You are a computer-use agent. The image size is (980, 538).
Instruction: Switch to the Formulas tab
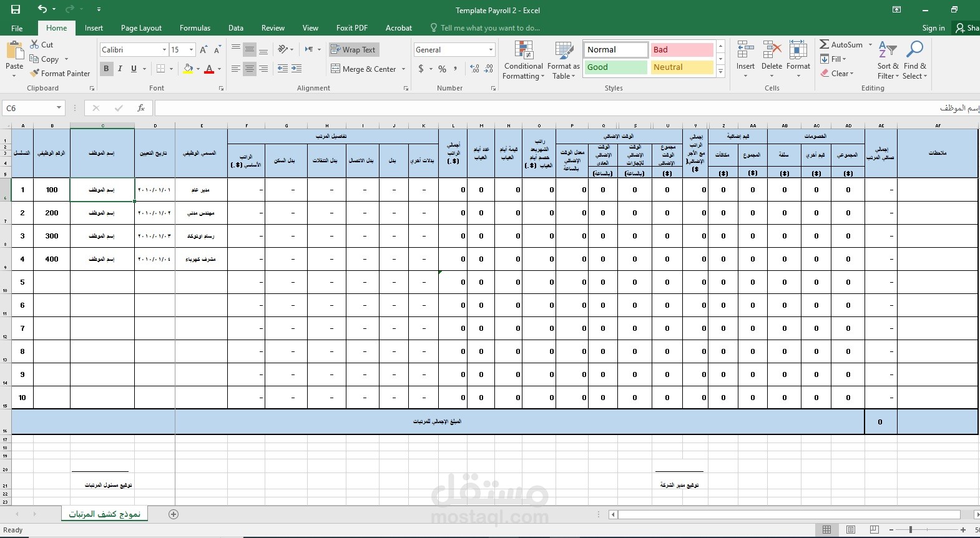coord(195,28)
